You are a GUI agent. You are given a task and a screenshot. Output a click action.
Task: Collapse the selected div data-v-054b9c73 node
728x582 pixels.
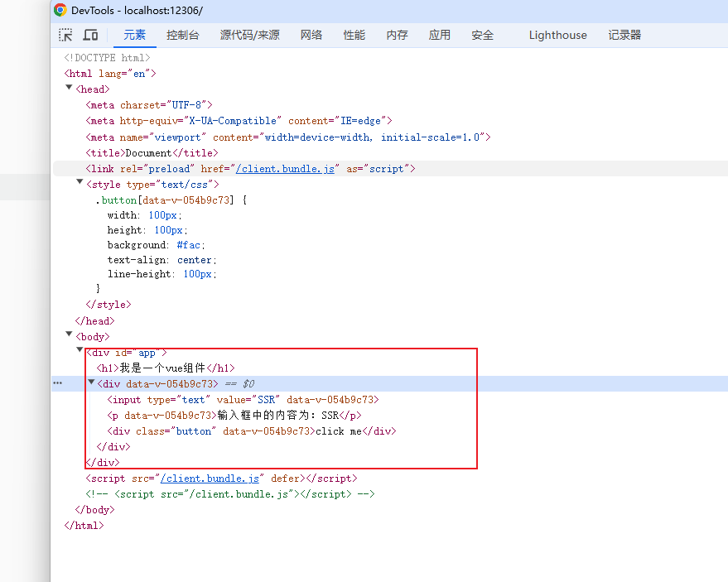tap(91, 382)
